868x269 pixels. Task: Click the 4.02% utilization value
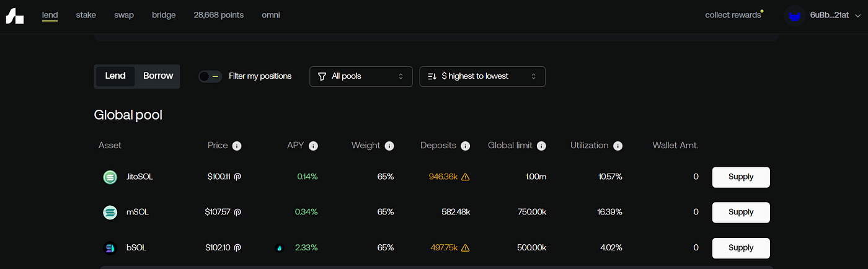[611, 247]
